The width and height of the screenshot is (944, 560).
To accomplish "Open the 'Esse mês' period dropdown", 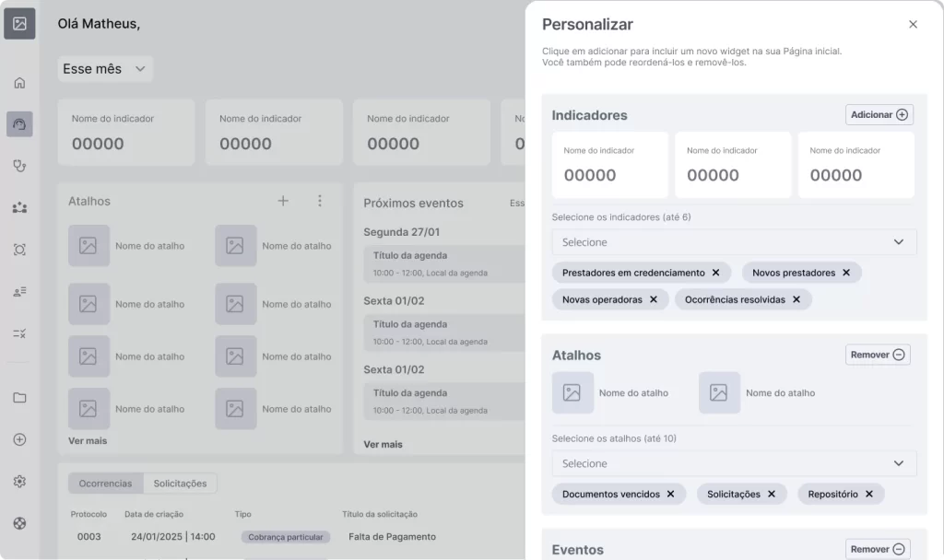I will 104,68.
